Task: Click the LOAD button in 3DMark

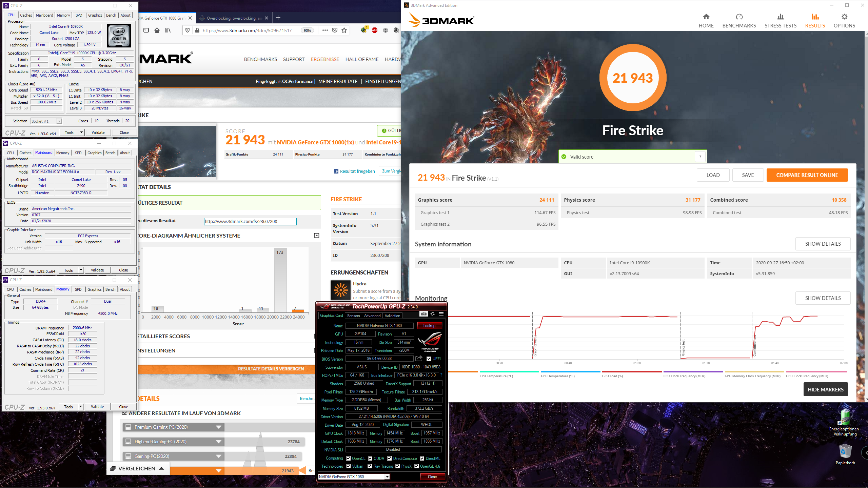Action: tap(713, 175)
